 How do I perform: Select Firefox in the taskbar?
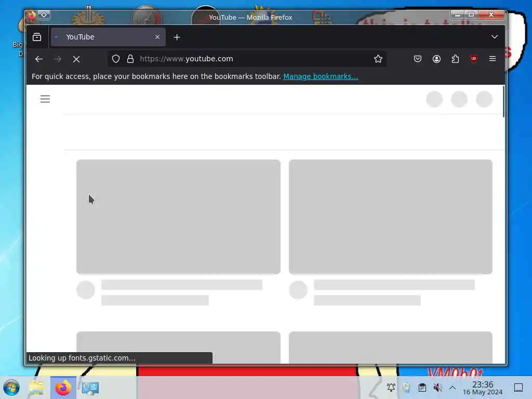click(63, 388)
